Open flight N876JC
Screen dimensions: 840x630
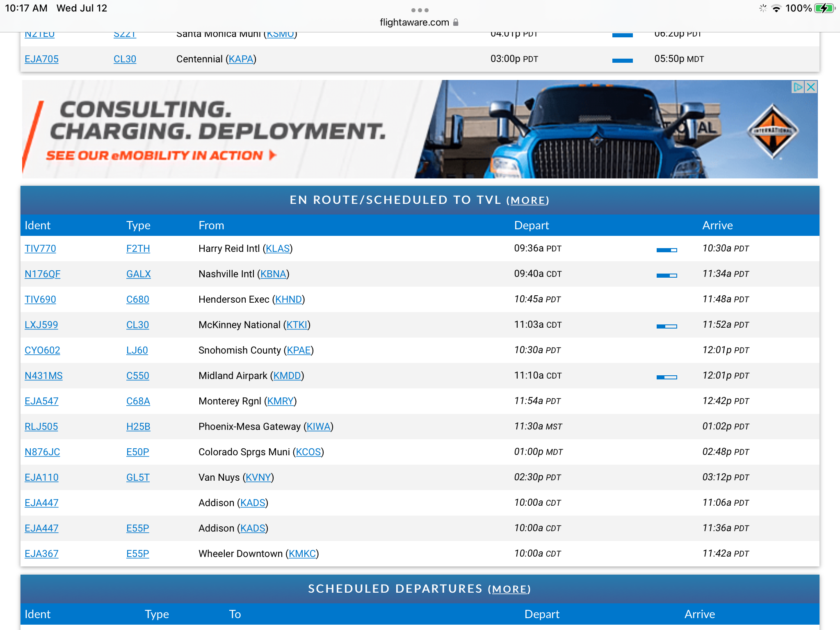coord(42,452)
